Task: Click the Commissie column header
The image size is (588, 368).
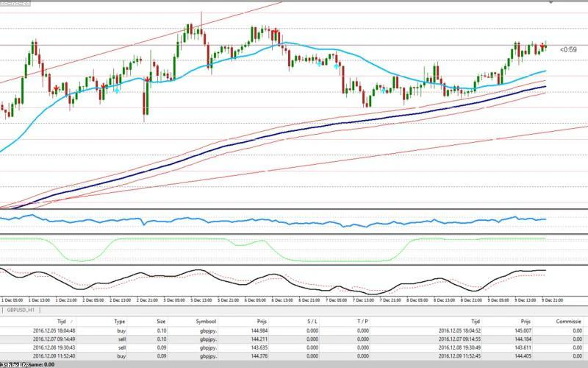Action: (568, 322)
